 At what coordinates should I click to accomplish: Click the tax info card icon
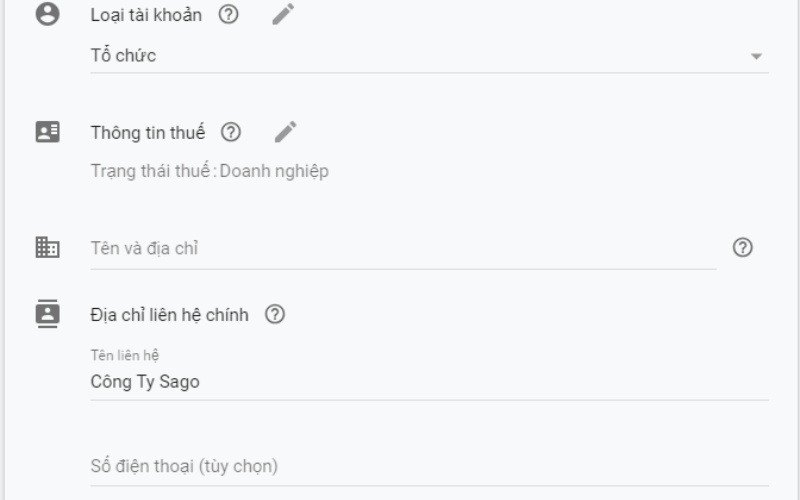47,132
